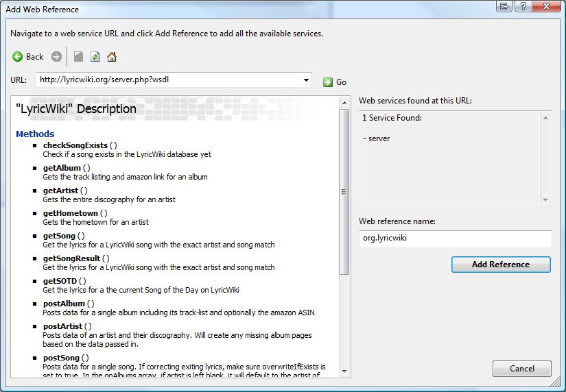Click services list scroll down arrow

click(545, 199)
